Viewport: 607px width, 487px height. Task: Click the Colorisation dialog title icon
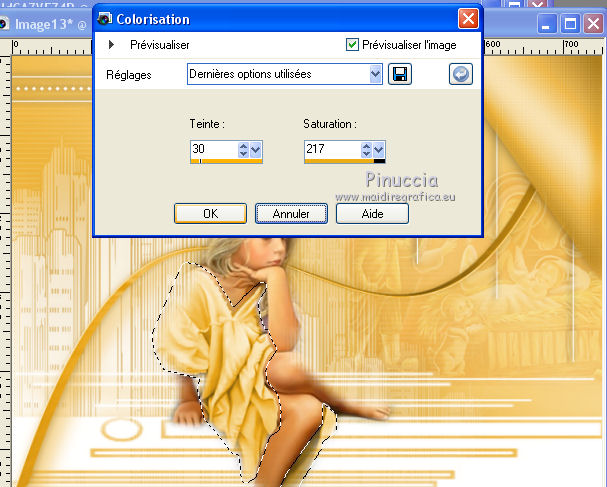[105, 19]
